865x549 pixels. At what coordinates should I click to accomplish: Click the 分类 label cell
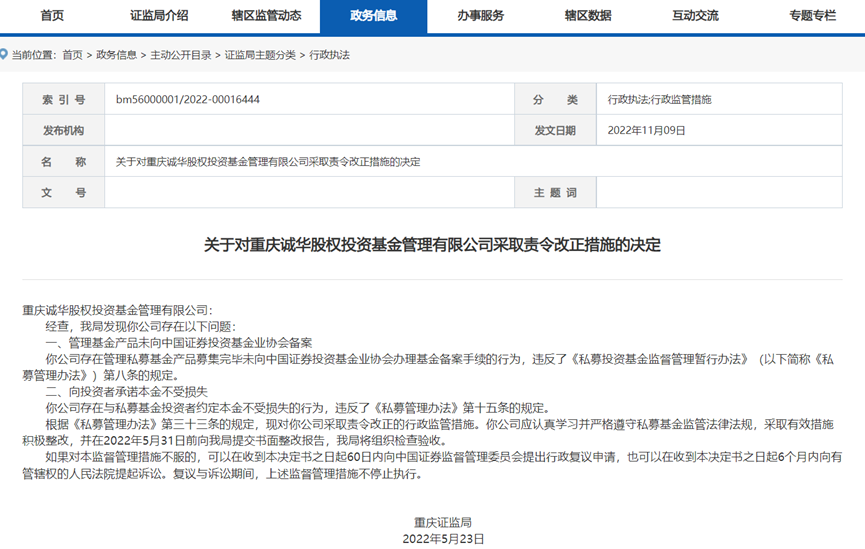click(555, 99)
